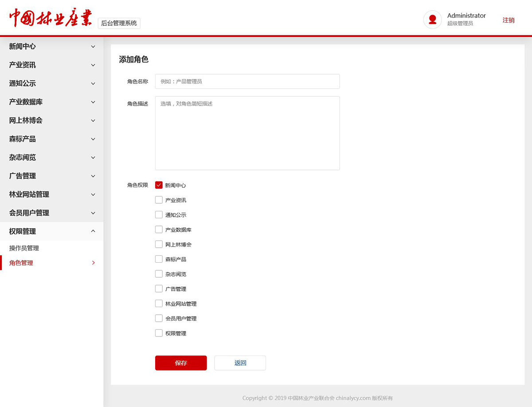Click the 添加角色 heading
This screenshot has width=532, height=407.
(134, 59)
